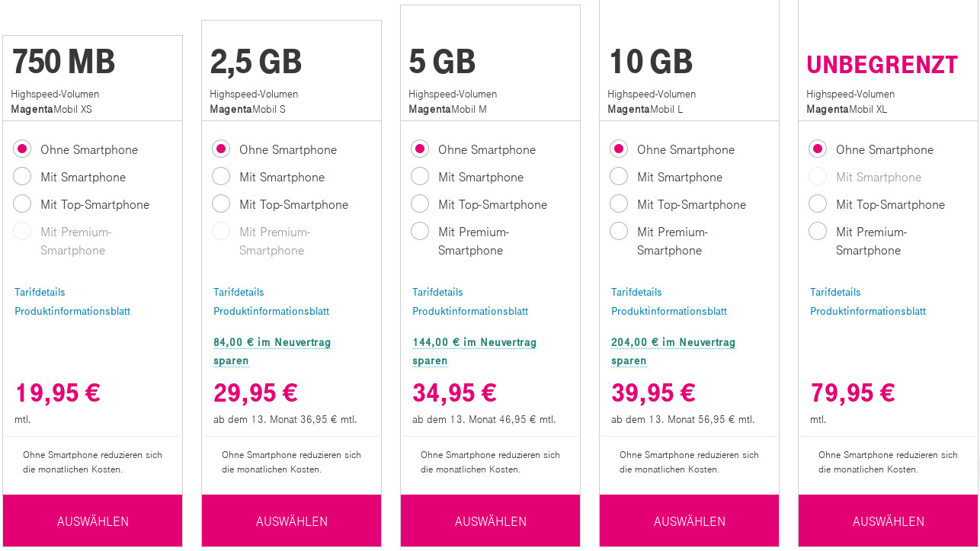Click AUSWÄHLEN for the 5 GB plan
980x551 pixels.
pyautogui.click(x=490, y=521)
